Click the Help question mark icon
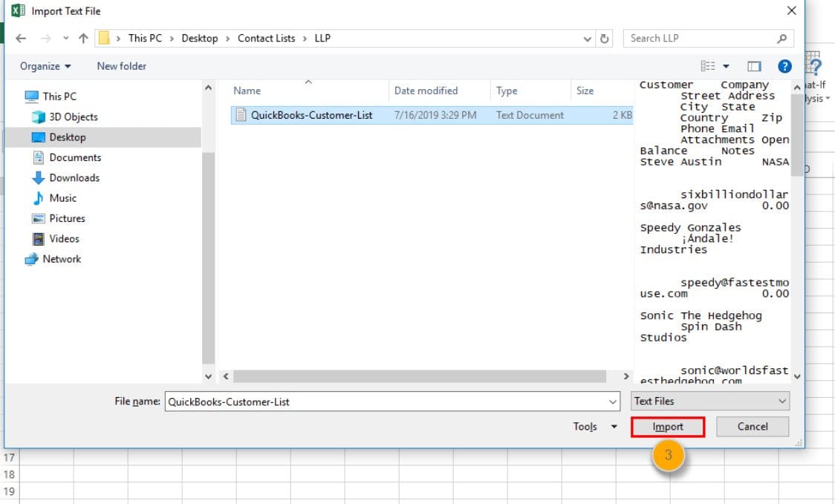The width and height of the screenshot is (835, 504). [785, 66]
